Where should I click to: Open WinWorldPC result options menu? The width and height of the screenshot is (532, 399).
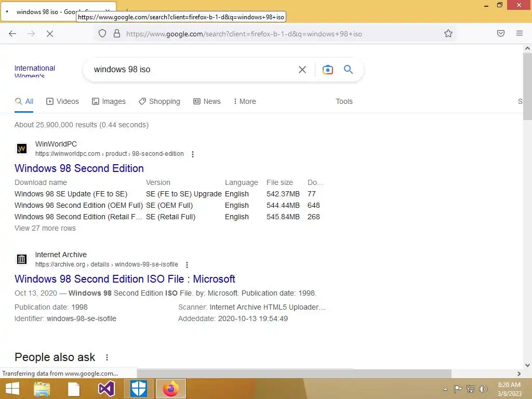(193, 154)
